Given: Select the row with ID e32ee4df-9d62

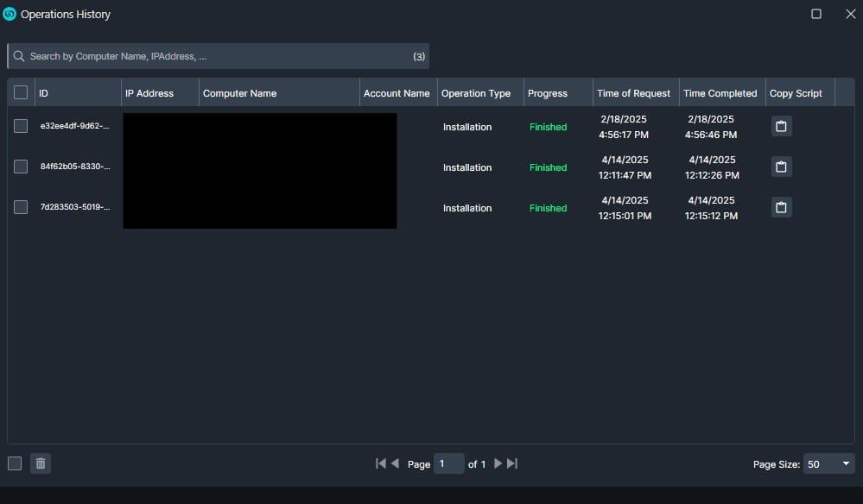Looking at the screenshot, I should pos(21,127).
